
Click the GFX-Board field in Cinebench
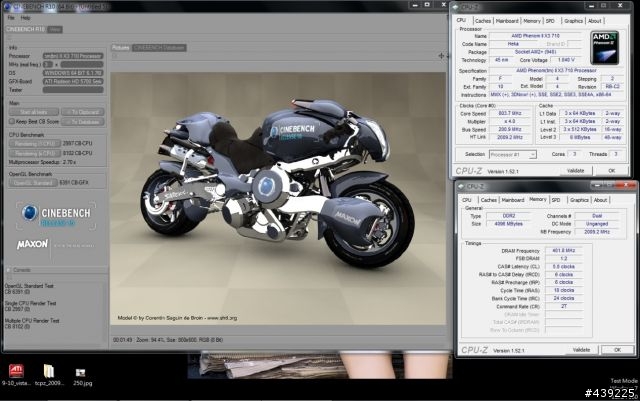(73, 81)
